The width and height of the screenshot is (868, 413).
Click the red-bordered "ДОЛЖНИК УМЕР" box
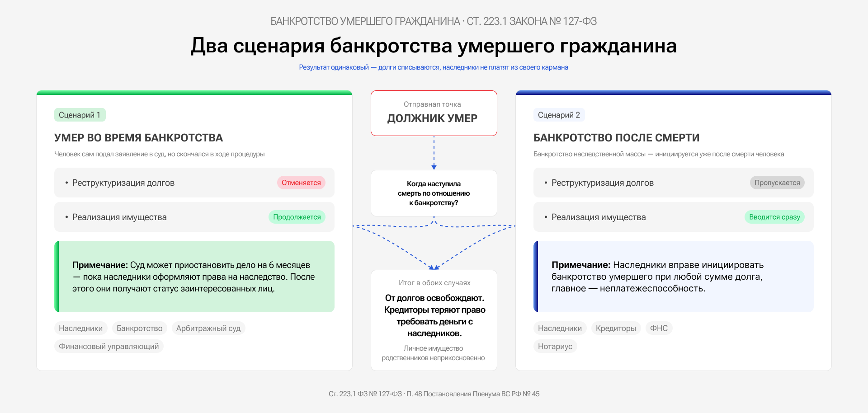click(434, 113)
